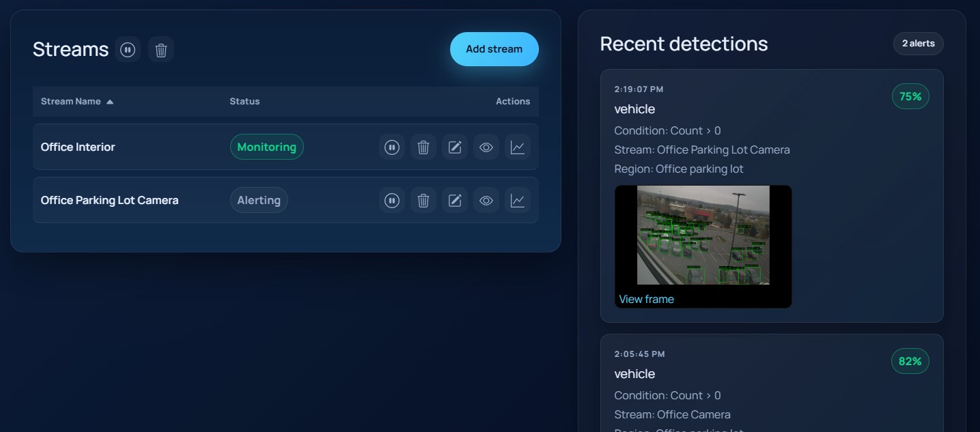Viewport: 980px width, 432px height.
Task: Pause all streams using the header pause icon
Action: coord(128,49)
